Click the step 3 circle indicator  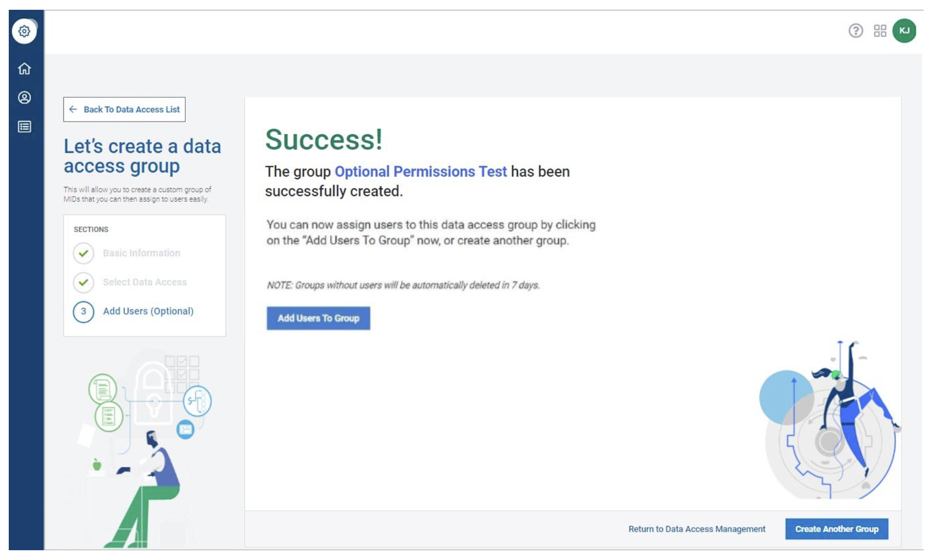[x=83, y=311]
